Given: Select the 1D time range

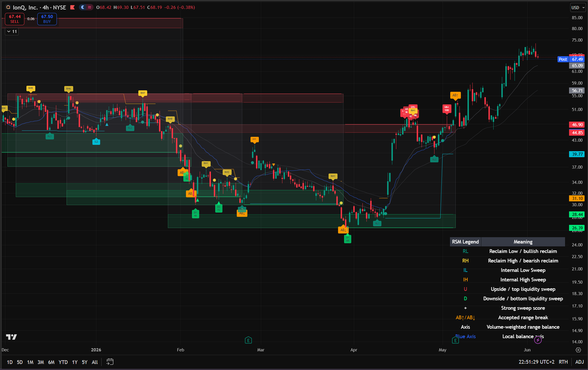Looking at the screenshot, I should coord(10,362).
